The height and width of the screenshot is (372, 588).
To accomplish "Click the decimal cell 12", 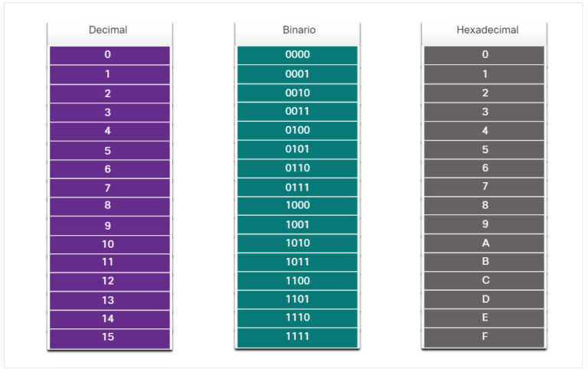I will pos(109,281).
